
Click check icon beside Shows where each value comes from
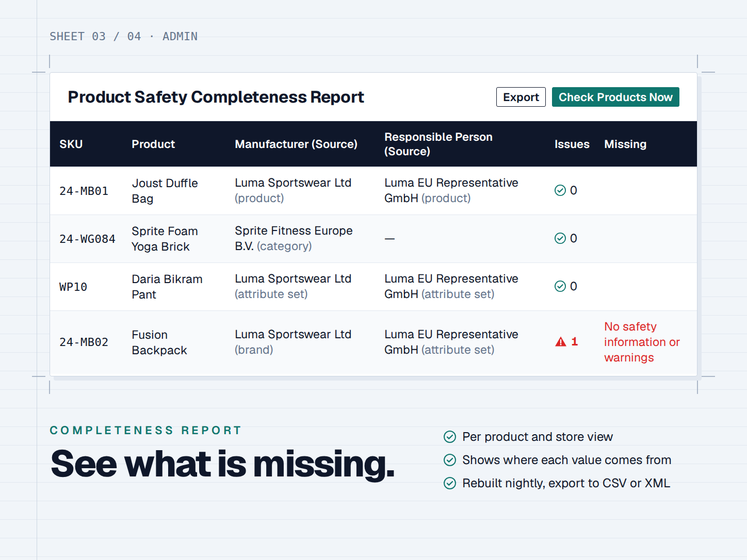coord(450,460)
